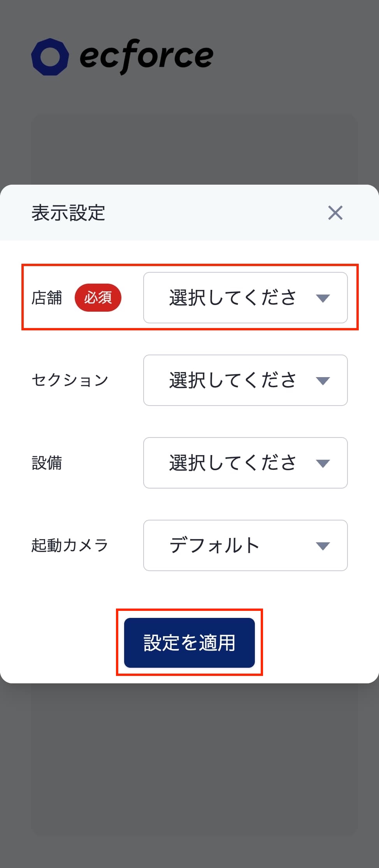
Task: Click the arrow icon in 起動カメラ dropdown
Action: point(323,546)
